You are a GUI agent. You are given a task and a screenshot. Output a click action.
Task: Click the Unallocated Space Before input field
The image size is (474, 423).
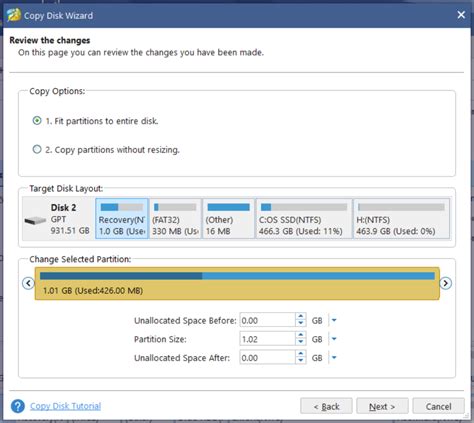coord(267,320)
